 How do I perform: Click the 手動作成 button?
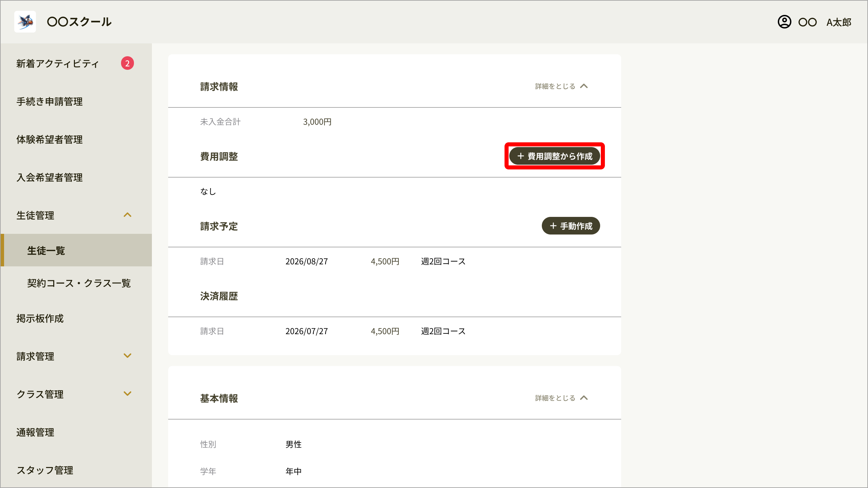click(571, 226)
